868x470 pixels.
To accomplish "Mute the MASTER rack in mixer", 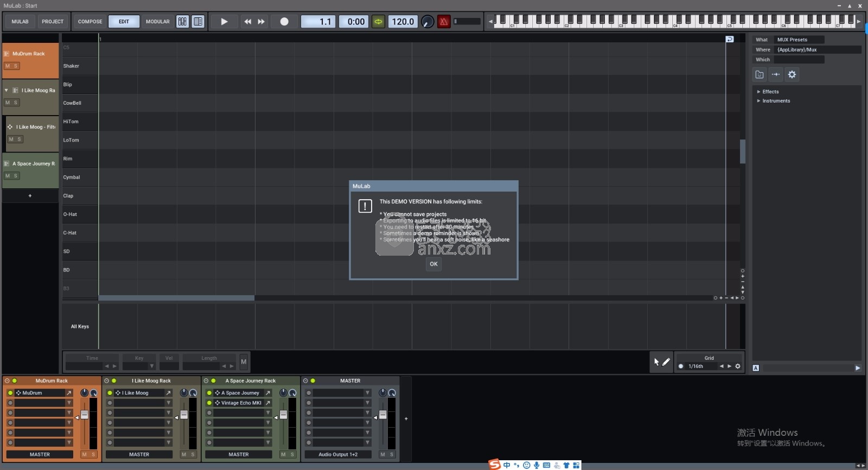I will point(382,454).
